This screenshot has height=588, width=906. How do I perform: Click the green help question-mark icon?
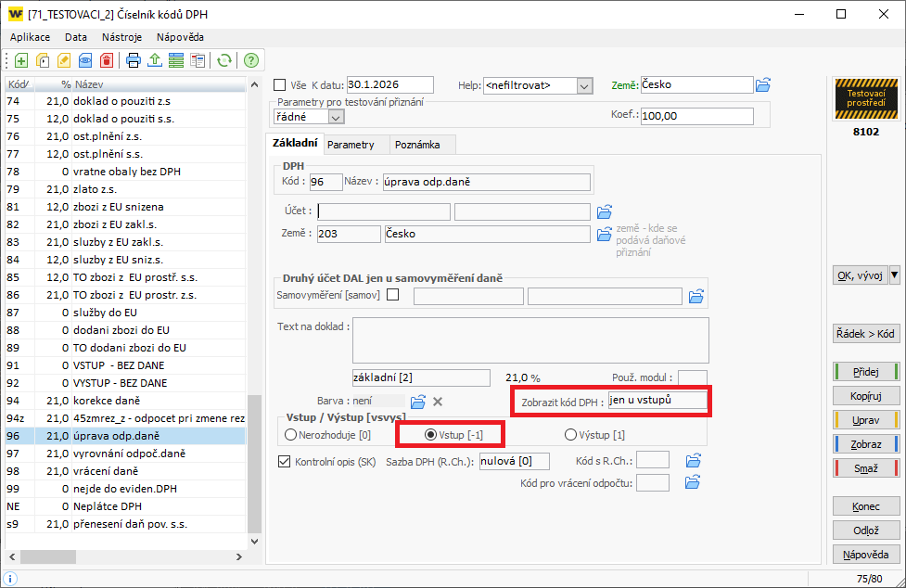250,60
